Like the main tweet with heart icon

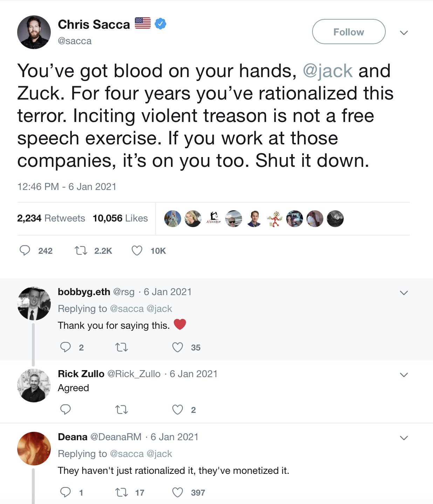(x=137, y=251)
